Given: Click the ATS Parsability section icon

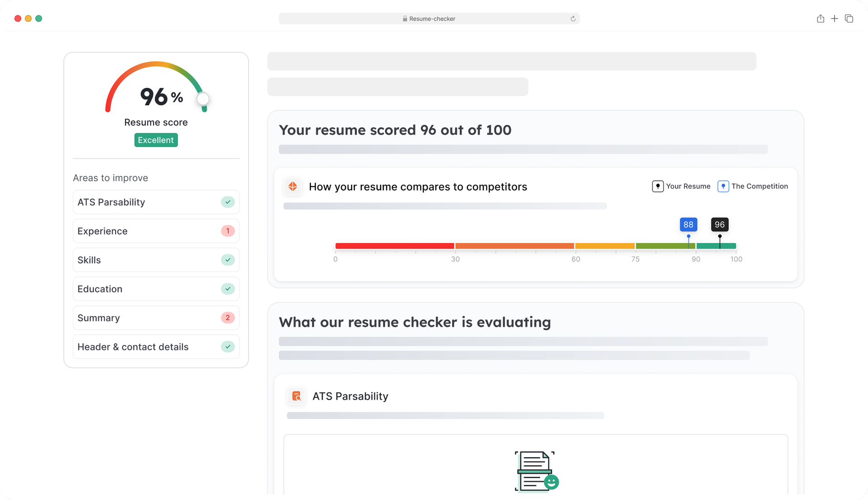Looking at the screenshot, I should [x=297, y=396].
